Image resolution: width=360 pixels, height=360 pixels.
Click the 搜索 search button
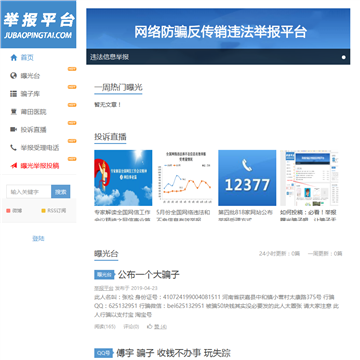(x=61, y=192)
